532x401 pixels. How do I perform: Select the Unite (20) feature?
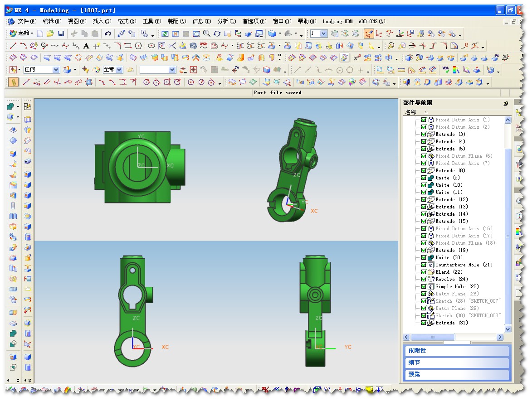click(449, 258)
